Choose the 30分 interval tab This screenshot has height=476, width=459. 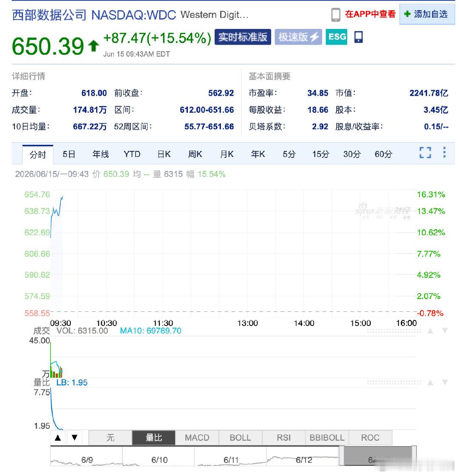pyautogui.click(x=352, y=154)
